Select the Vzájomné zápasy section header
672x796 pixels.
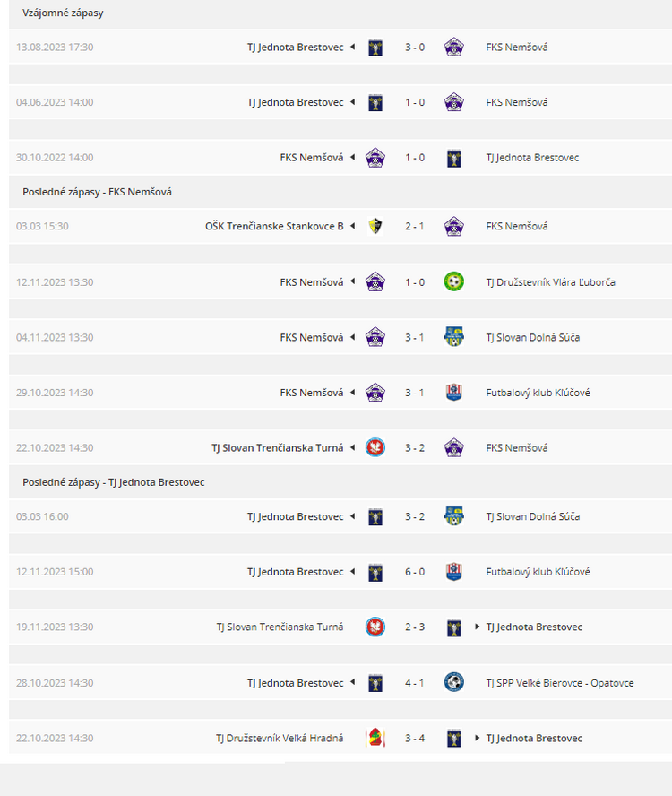tap(63, 13)
